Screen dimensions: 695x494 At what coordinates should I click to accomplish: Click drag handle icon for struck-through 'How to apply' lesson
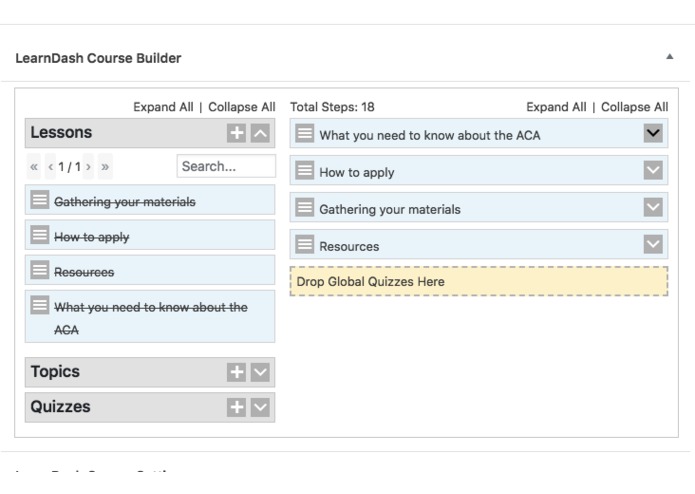point(41,236)
